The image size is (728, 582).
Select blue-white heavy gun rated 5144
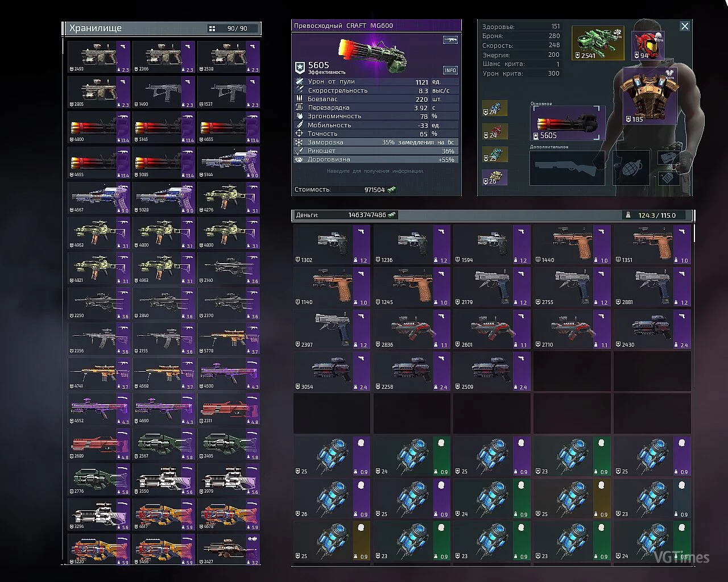click(x=229, y=163)
